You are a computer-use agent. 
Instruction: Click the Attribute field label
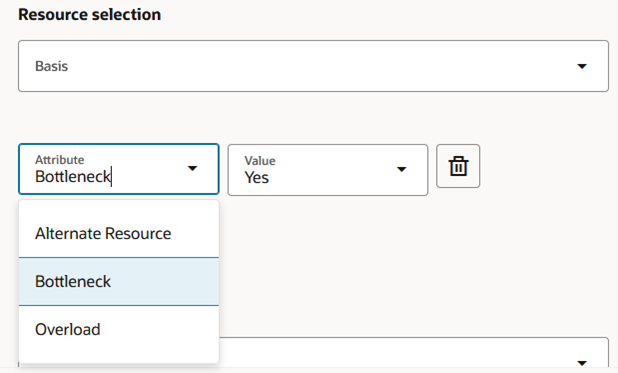click(60, 160)
